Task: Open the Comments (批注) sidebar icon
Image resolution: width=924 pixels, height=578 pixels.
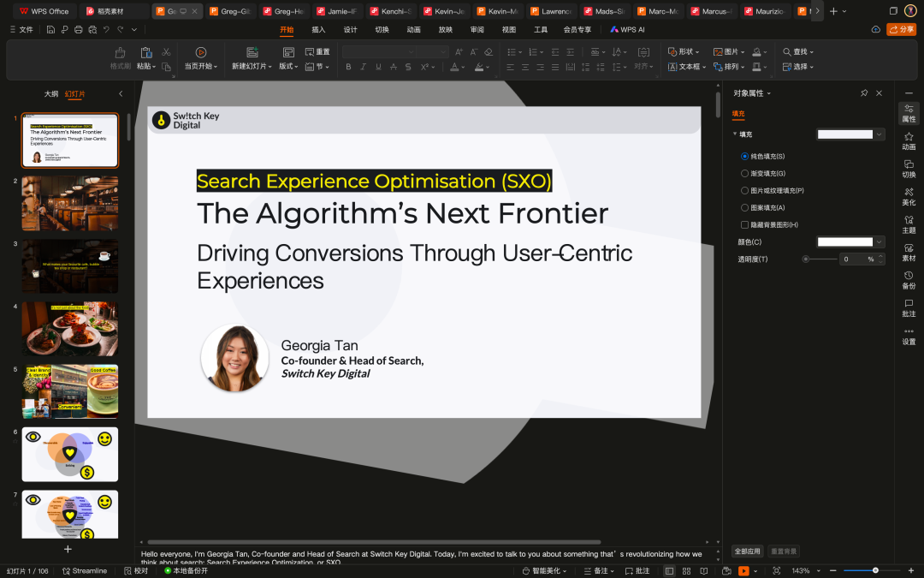Action: tap(909, 308)
